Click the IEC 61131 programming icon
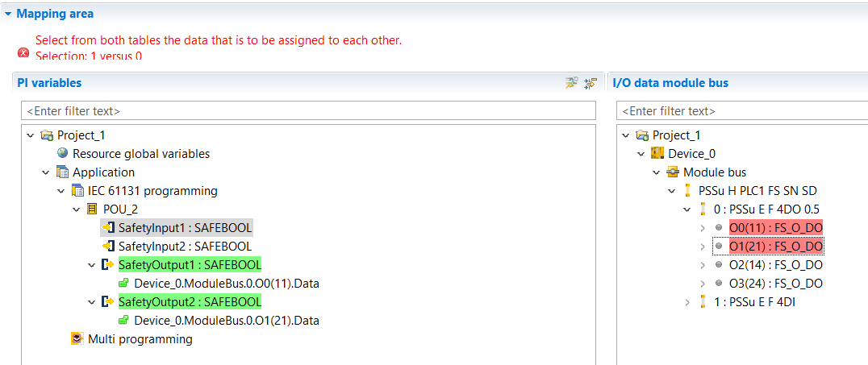Screen dimensions: 868x365 pyautogui.click(x=77, y=191)
